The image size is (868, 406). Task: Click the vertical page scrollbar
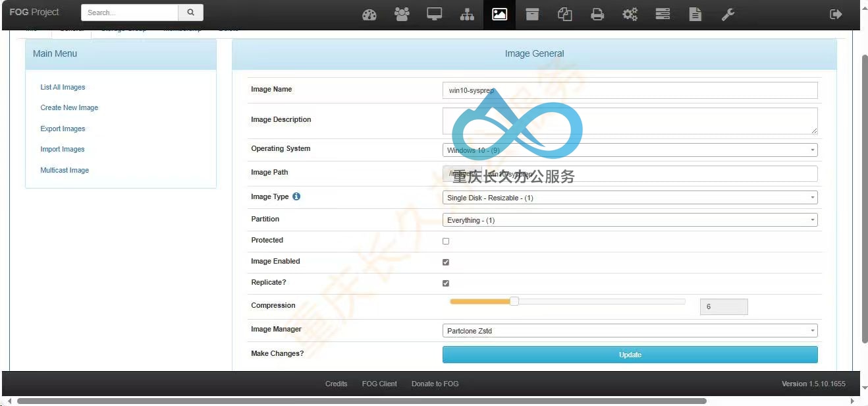pyautogui.click(x=865, y=198)
